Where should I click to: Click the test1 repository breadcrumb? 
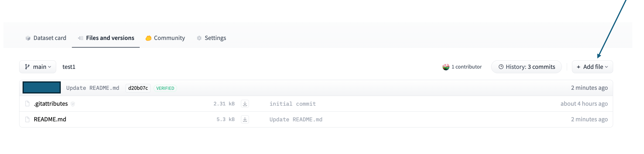[x=69, y=67]
